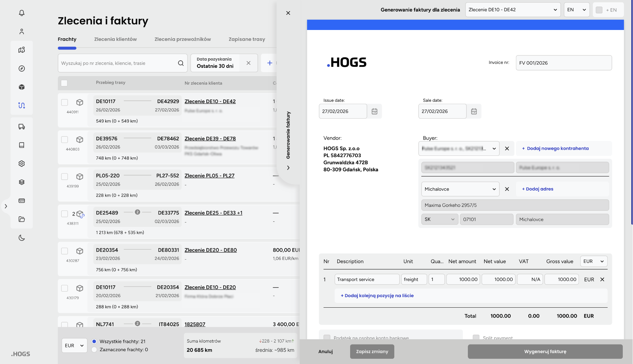Viewport: 633px width, 364px height.
Task: Open the Zapisane trasy tab
Action: 247,39
